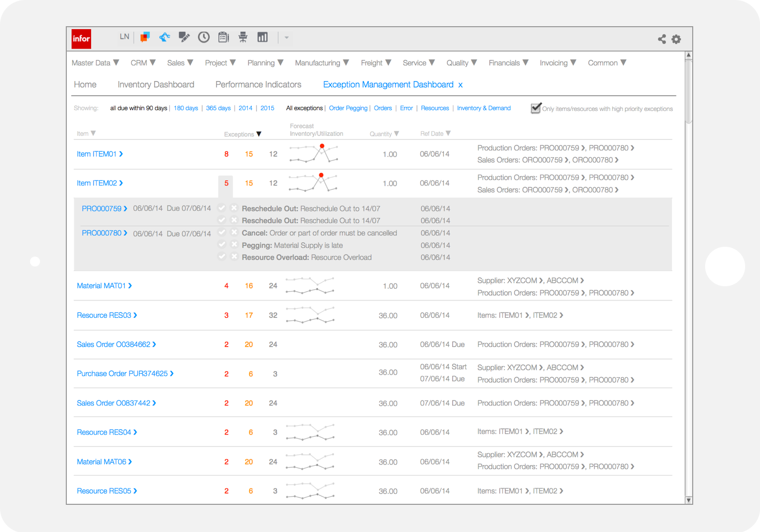Open the bar chart icon
Image resolution: width=760 pixels, height=532 pixels.
coord(263,37)
